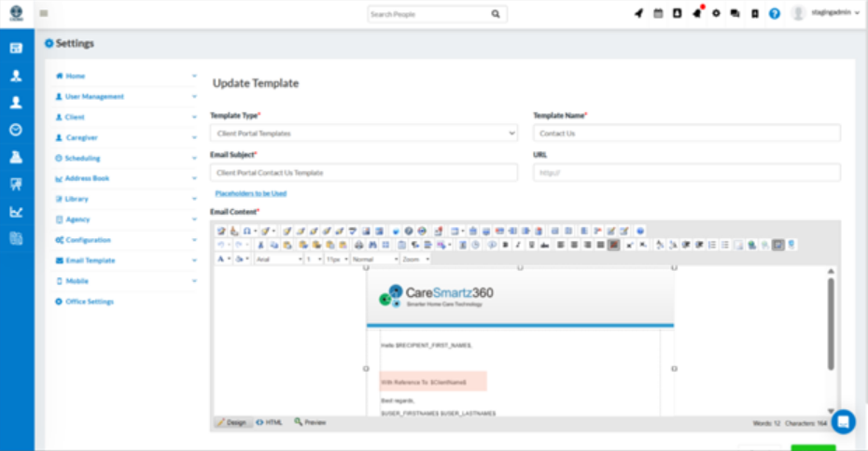The width and height of the screenshot is (868, 451).
Task: Open the Placeholders to be Used link
Action: click(251, 193)
